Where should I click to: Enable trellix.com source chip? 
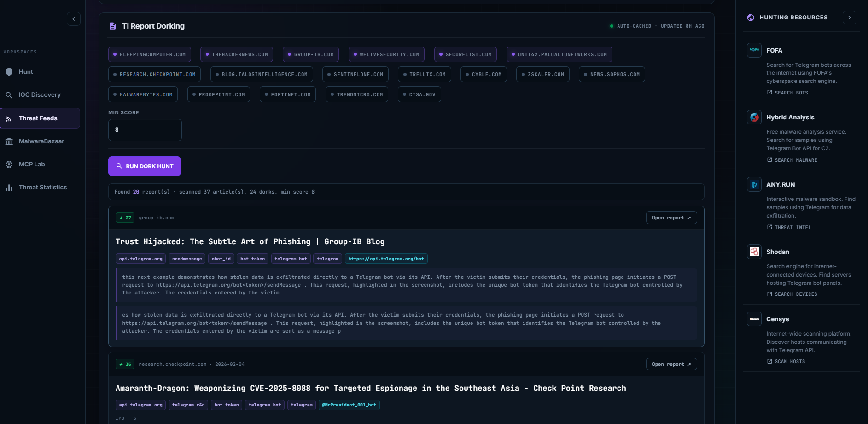coord(425,74)
